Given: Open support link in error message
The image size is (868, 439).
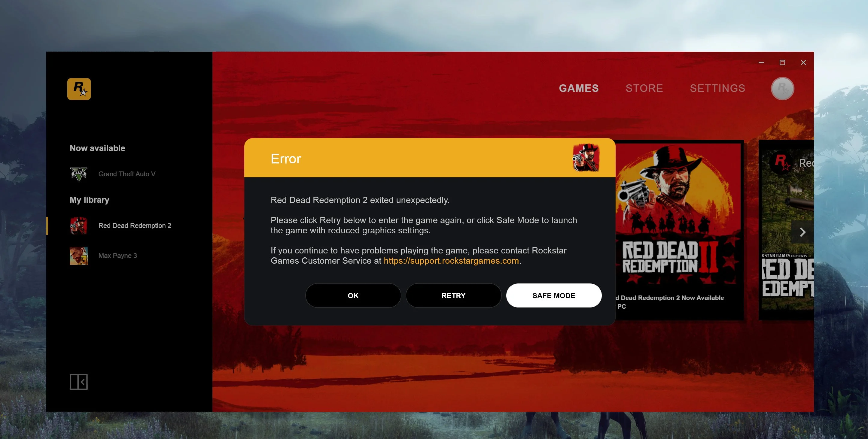Looking at the screenshot, I should [x=451, y=260].
